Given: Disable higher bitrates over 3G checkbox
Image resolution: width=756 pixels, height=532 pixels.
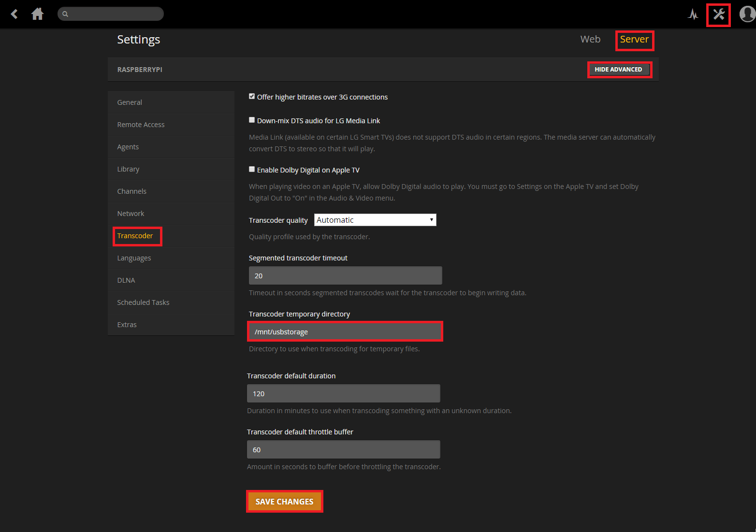Looking at the screenshot, I should [x=252, y=97].
